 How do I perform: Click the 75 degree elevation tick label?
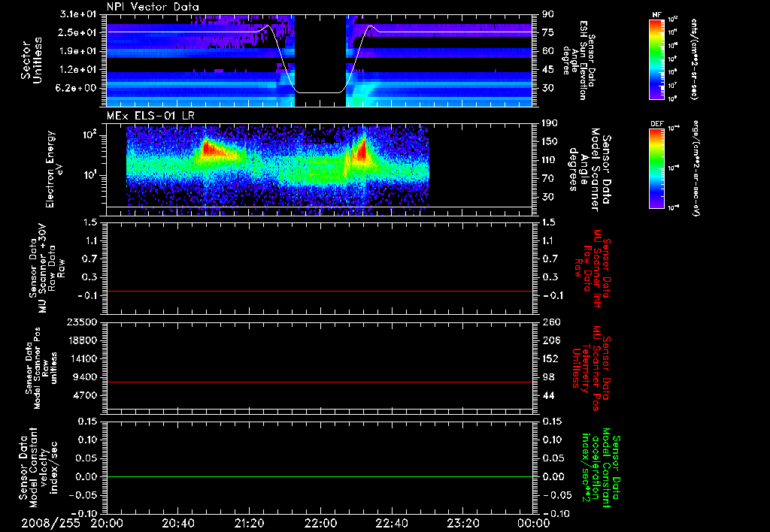548,32
